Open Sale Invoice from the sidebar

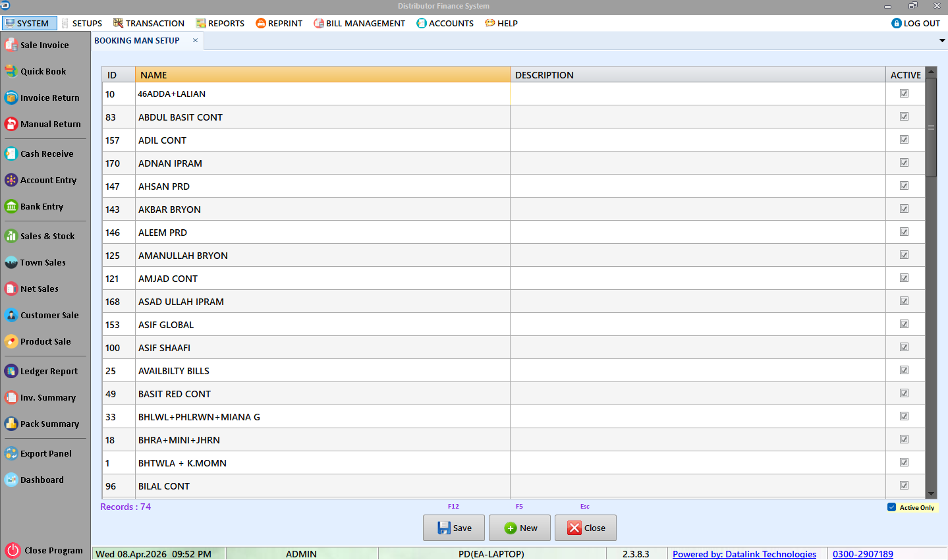[37, 45]
